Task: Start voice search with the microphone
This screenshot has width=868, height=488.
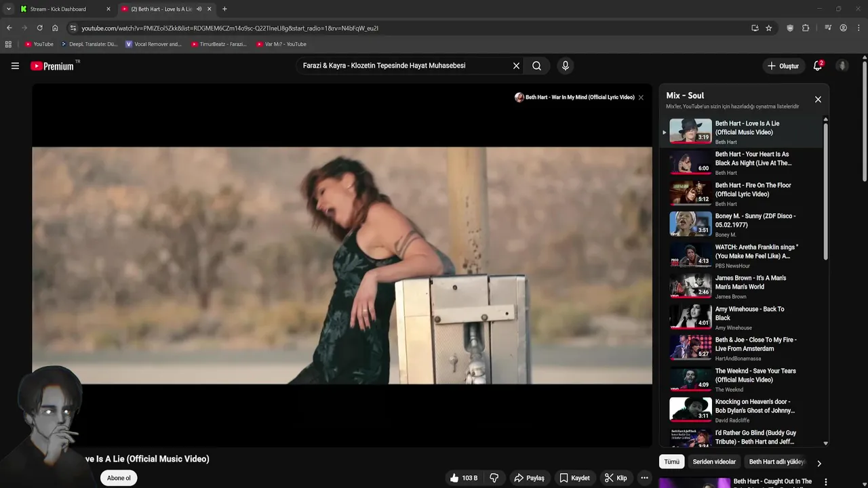Action: 566,66
